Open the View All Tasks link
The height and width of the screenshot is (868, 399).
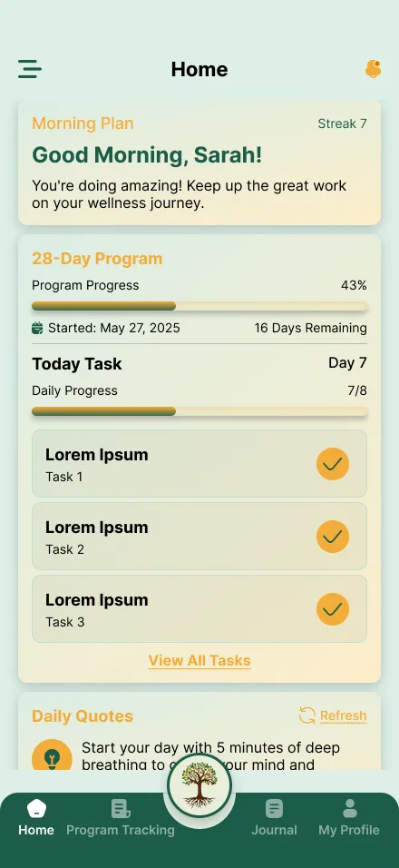pos(199,660)
